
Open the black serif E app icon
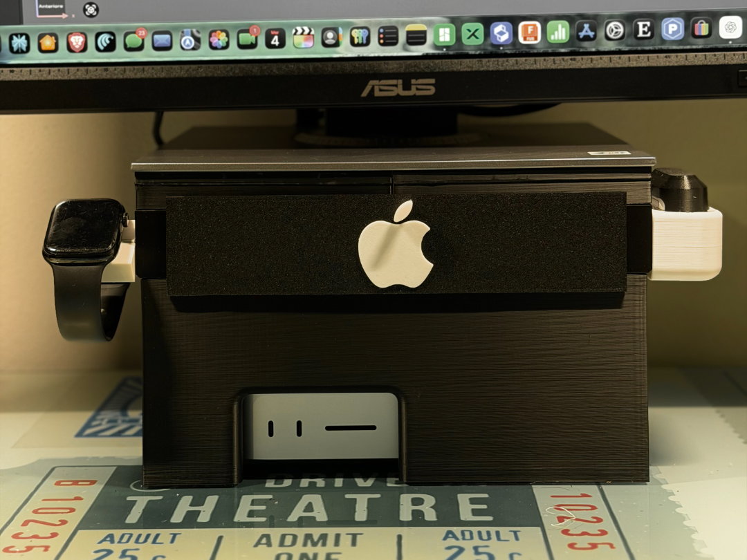click(644, 30)
